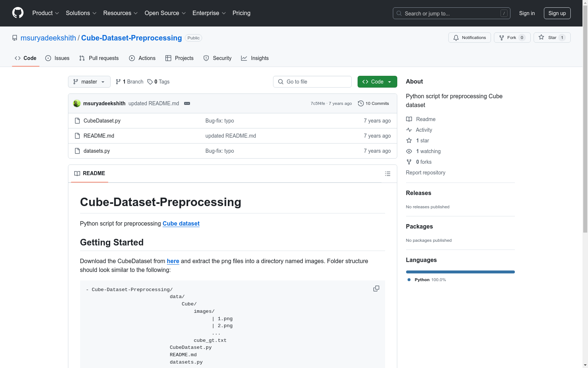Click the GitHub logo icon

pyautogui.click(x=18, y=13)
